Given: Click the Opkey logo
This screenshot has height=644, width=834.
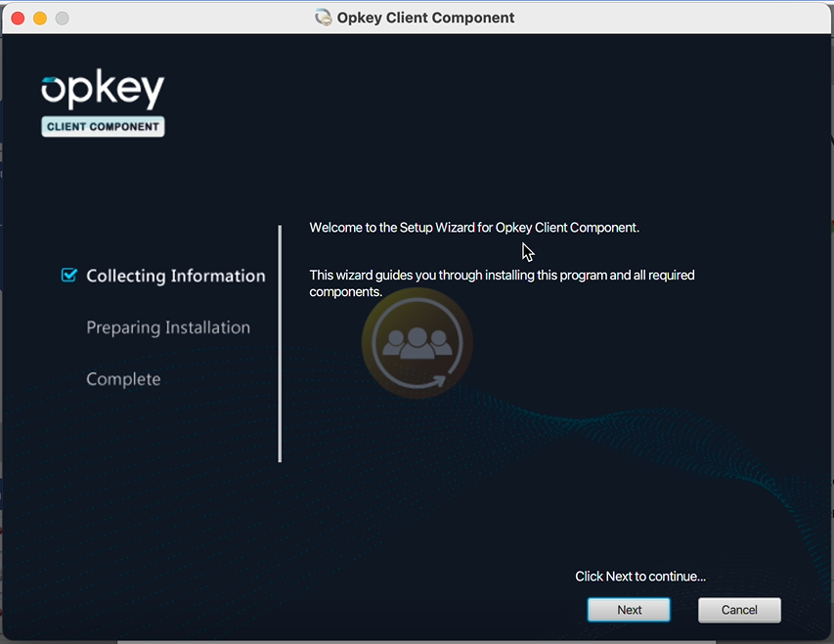Looking at the screenshot, I should coord(104,89).
